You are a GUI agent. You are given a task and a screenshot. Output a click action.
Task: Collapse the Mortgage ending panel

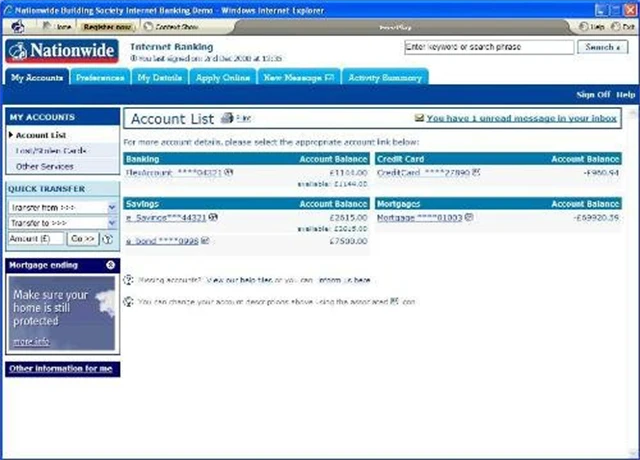(x=111, y=265)
